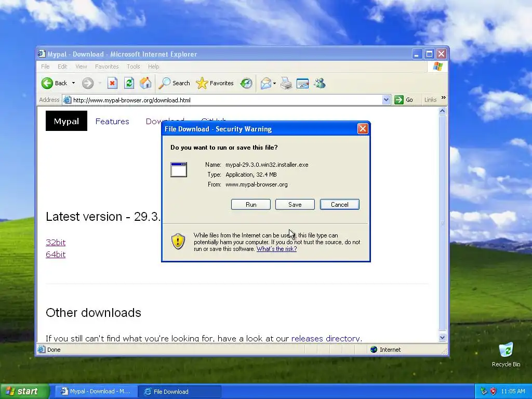The image size is (532, 399).
Task: Open the Mail envelope icon
Action: 265,83
